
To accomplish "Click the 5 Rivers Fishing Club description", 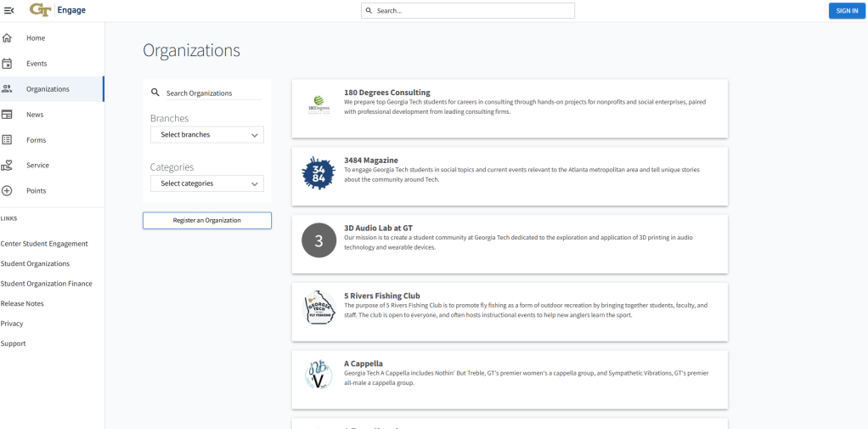I will tap(526, 310).
